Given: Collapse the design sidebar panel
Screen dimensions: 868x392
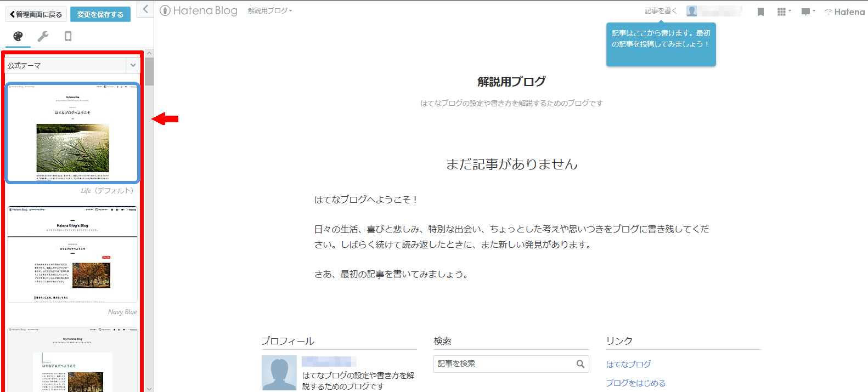Looking at the screenshot, I should pyautogui.click(x=145, y=9).
